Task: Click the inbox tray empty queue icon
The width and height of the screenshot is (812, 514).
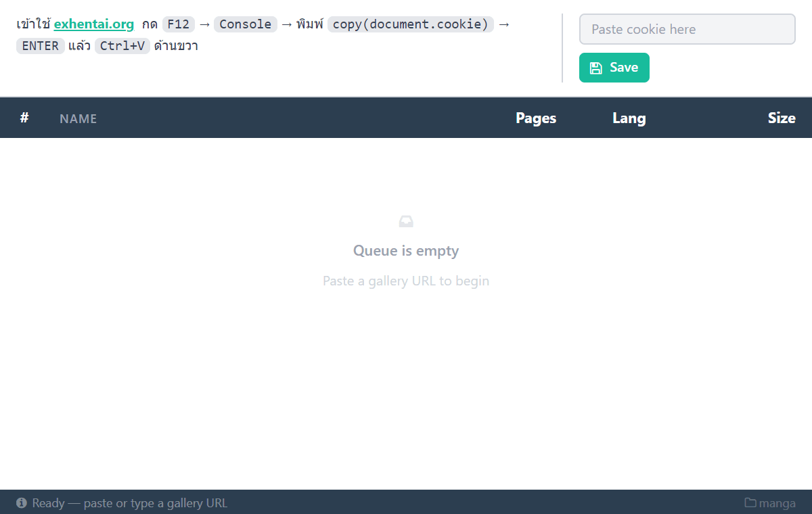Action: pyautogui.click(x=406, y=221)
